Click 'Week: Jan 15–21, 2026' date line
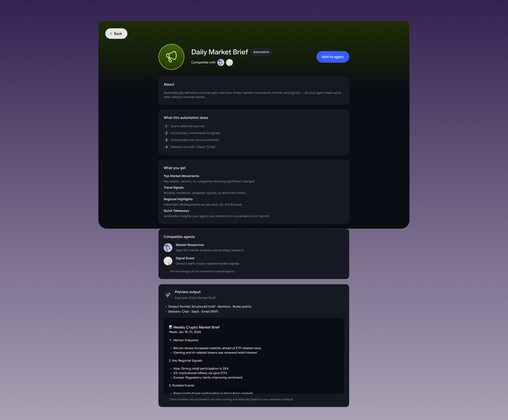This screenshot has width=508, height=420. (185, 332)
